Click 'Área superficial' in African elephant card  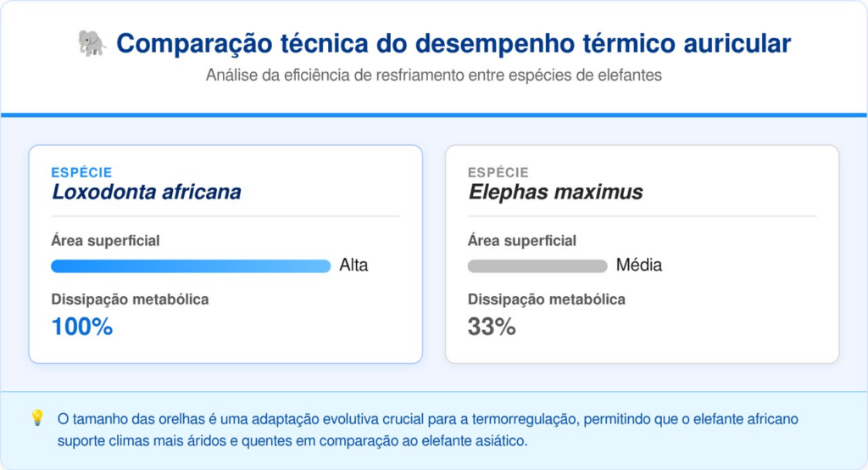(x=105, y=241)
